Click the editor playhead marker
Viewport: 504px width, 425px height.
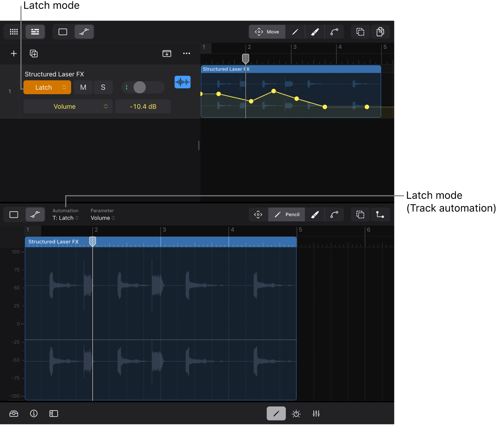pos(93,241)
